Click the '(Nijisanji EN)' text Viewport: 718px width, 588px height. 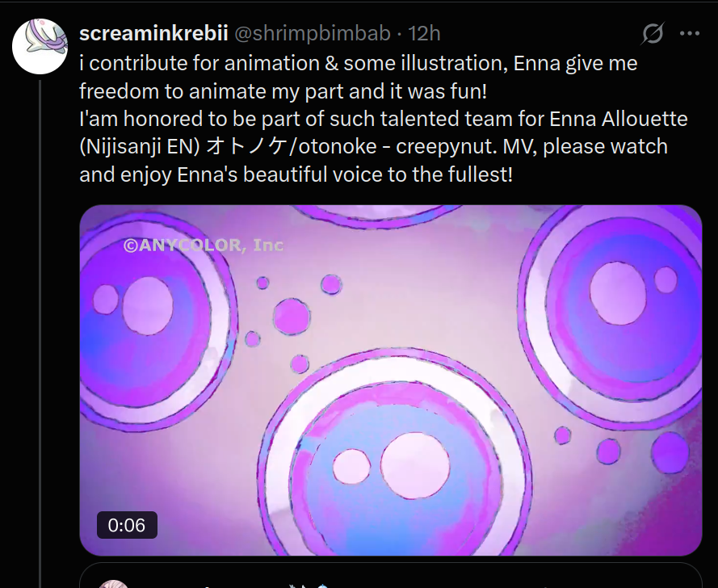pyautogui.click(x=139, y=147)
